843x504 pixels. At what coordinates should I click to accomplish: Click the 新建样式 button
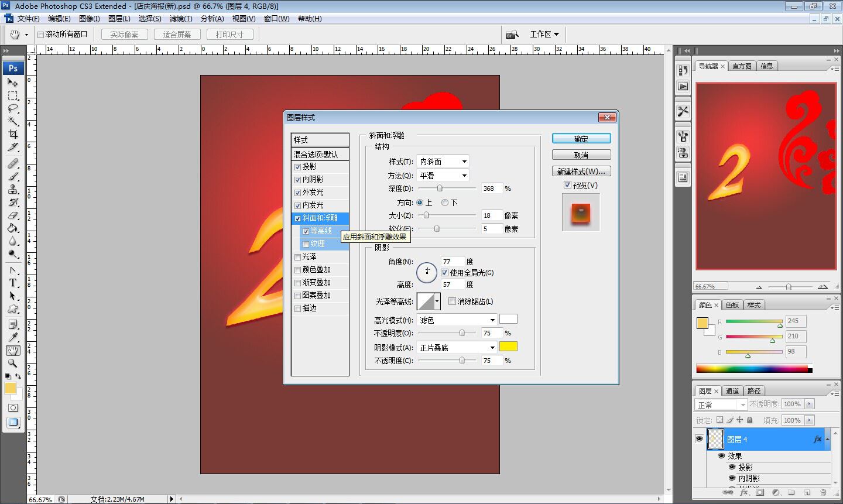pyautogui.click(x=581, y=172)
